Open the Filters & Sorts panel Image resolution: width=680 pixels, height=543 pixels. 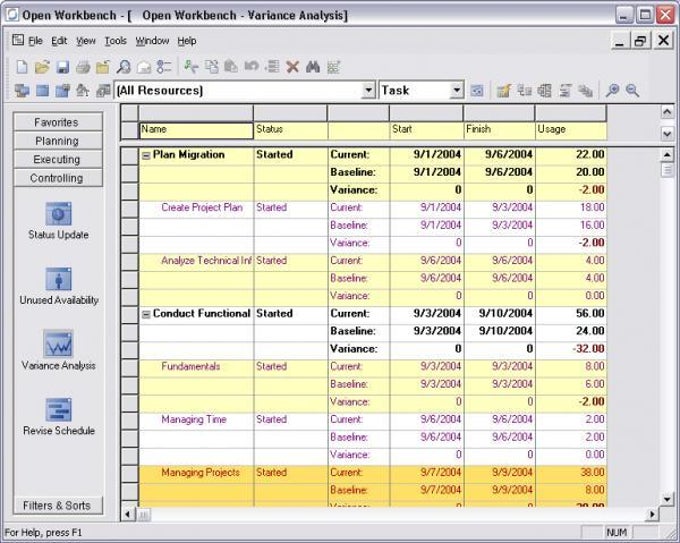[58, 506]
